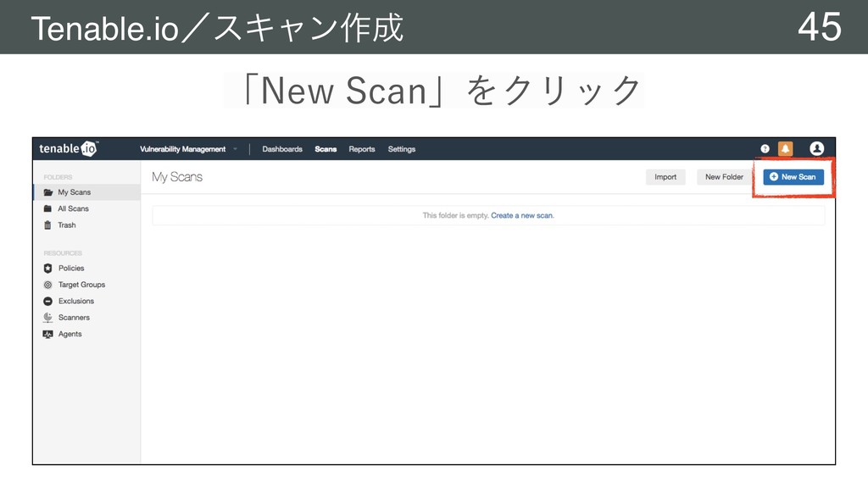
Task: Open the Reports menu
Action: coord(362,149)
